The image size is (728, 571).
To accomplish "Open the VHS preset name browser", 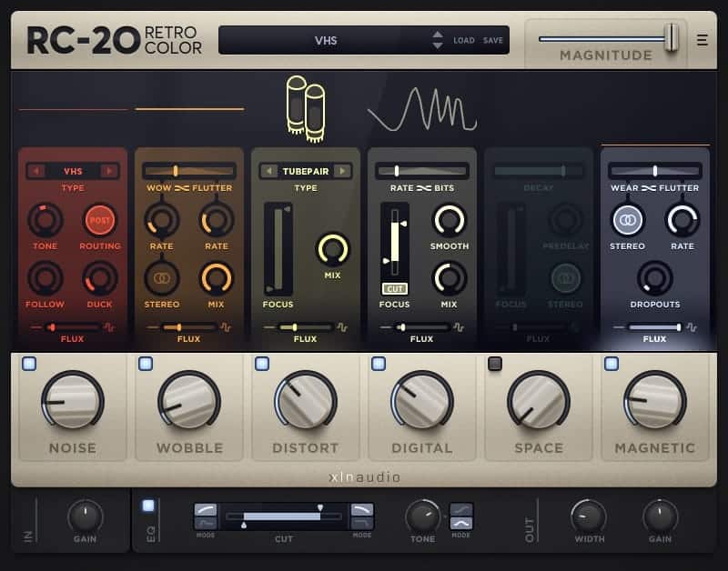I will 326,40.
